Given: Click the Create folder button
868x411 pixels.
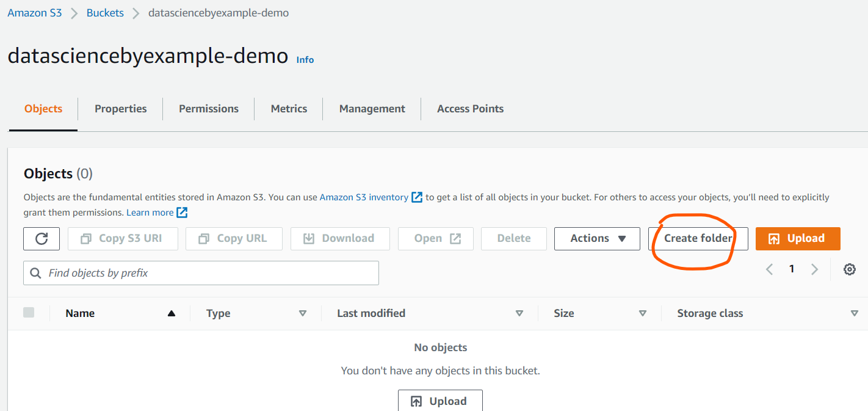Looking at the screenshot, I should (698, 239).
